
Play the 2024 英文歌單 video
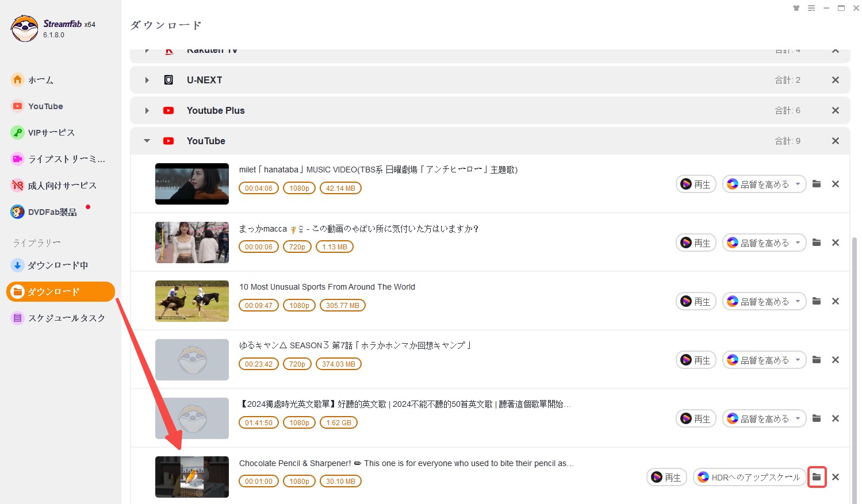point(696,419)
